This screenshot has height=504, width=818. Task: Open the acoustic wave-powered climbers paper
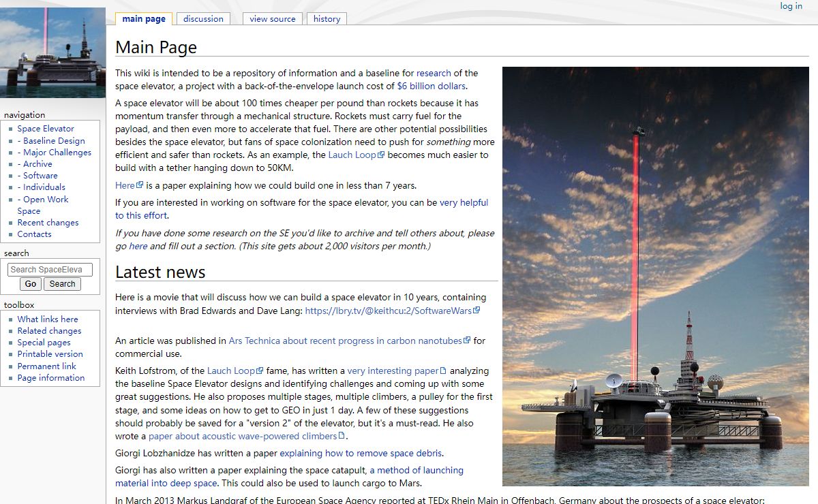point(243,437)
